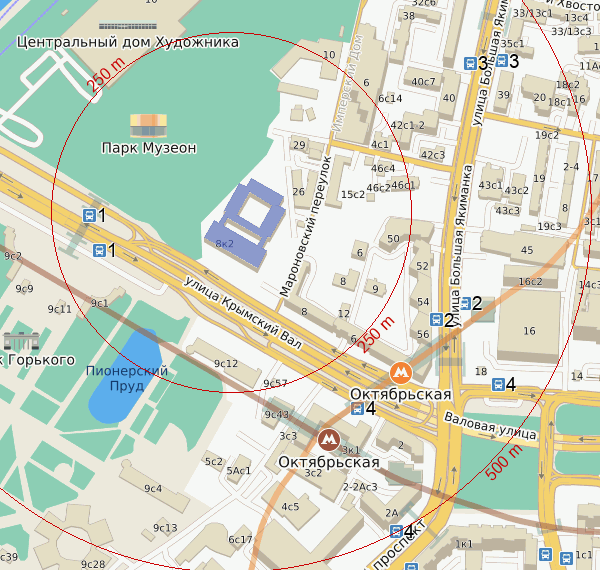Click bus stop 4 beside building 18
This screenshot has height=570, width=600.
coord(497,384)
